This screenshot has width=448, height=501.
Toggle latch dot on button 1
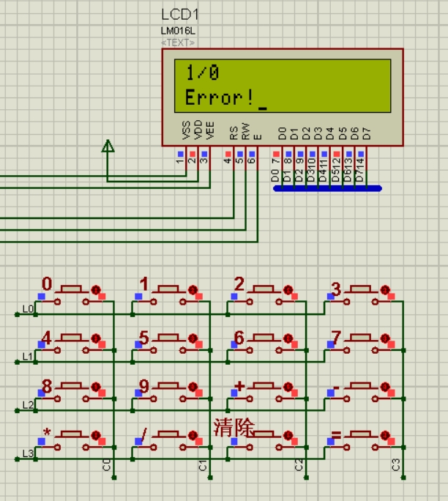click(x=193, y=290)
